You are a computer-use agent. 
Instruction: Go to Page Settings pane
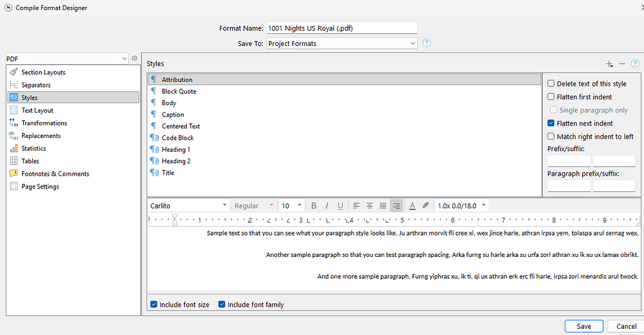click(x=74, y=186)
